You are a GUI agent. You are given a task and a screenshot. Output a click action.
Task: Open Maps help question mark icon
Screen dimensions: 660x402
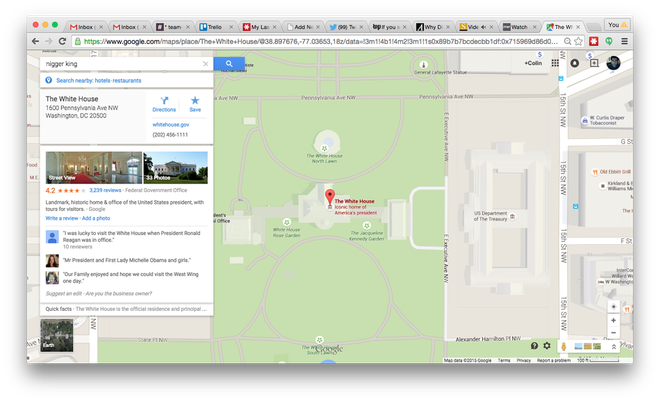click(x=534, y=346)
